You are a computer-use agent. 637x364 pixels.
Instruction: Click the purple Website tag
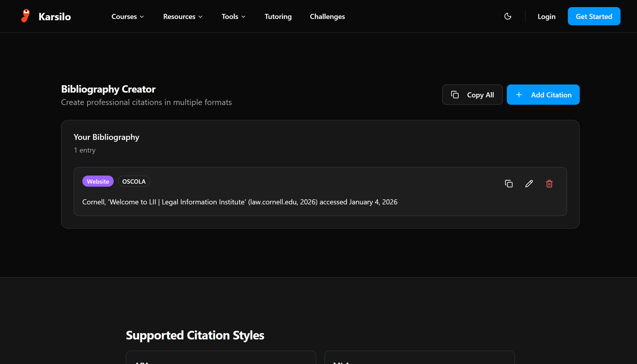(98, 182)
